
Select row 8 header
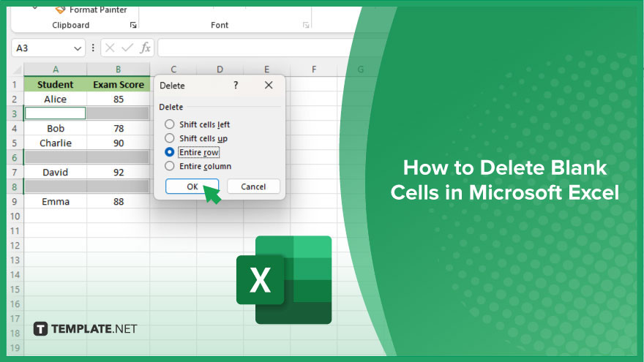[15, 186]
